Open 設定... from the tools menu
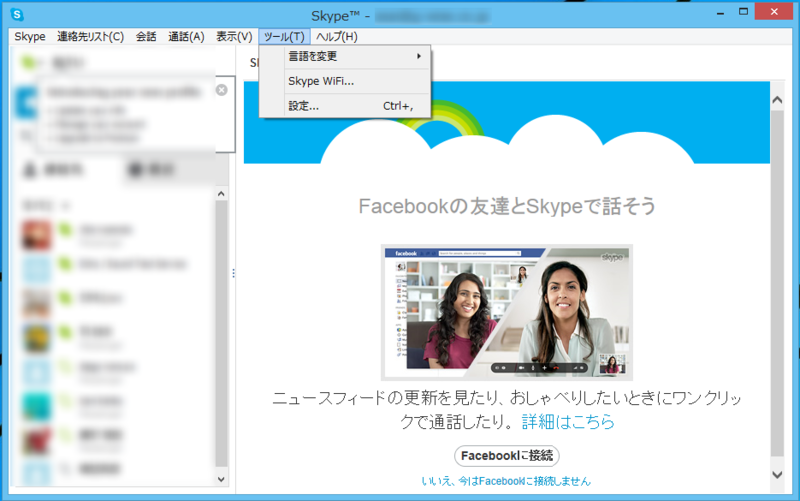The image size is (800, 501). 345,106
